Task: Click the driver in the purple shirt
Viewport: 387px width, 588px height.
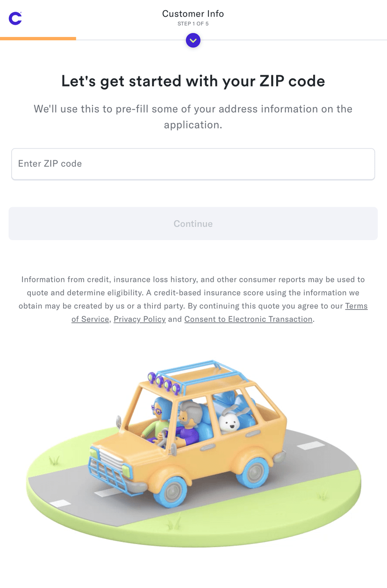Action: pyautogui.click(x=189, y=423)
